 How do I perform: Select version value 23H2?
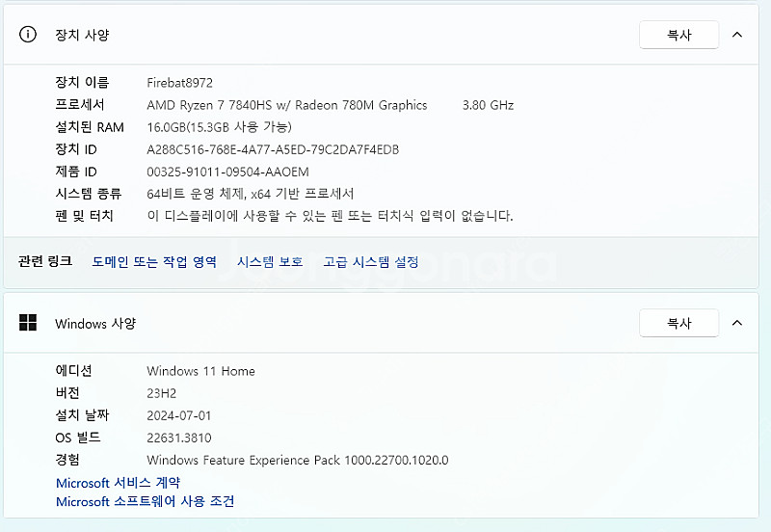pos(161,393)
